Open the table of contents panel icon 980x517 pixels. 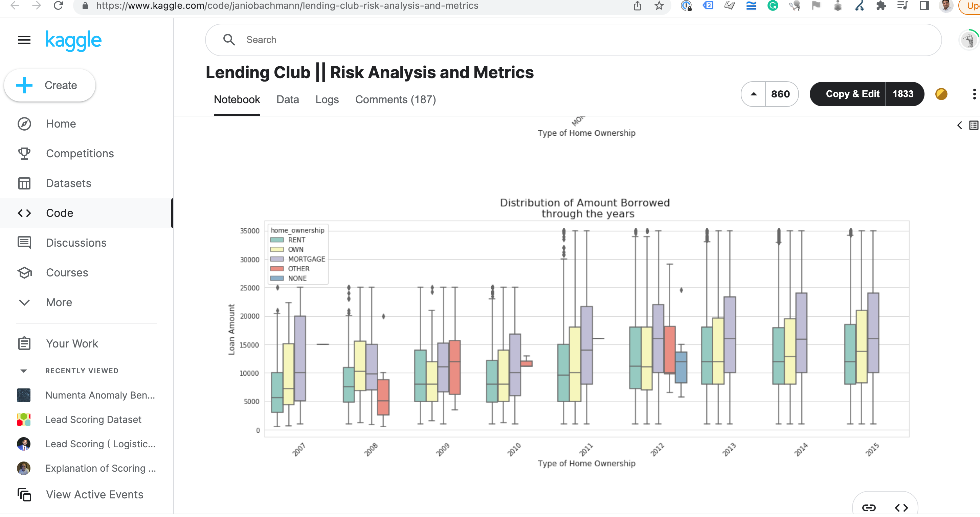click(x=973, y=125)
